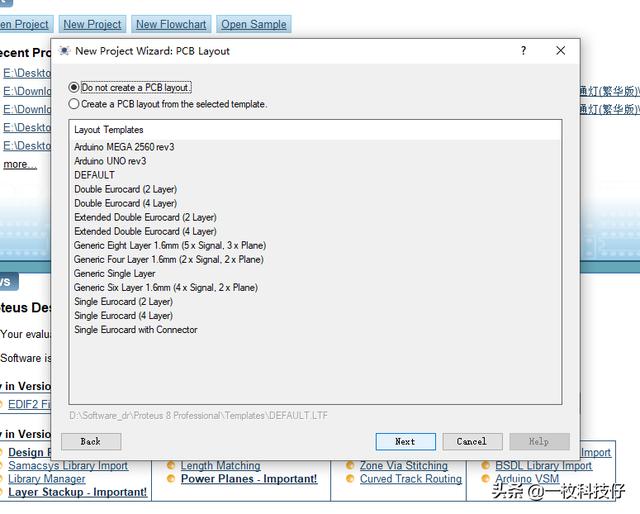
Task: Click New Flowchart link on home page
Action: [171, 24]
